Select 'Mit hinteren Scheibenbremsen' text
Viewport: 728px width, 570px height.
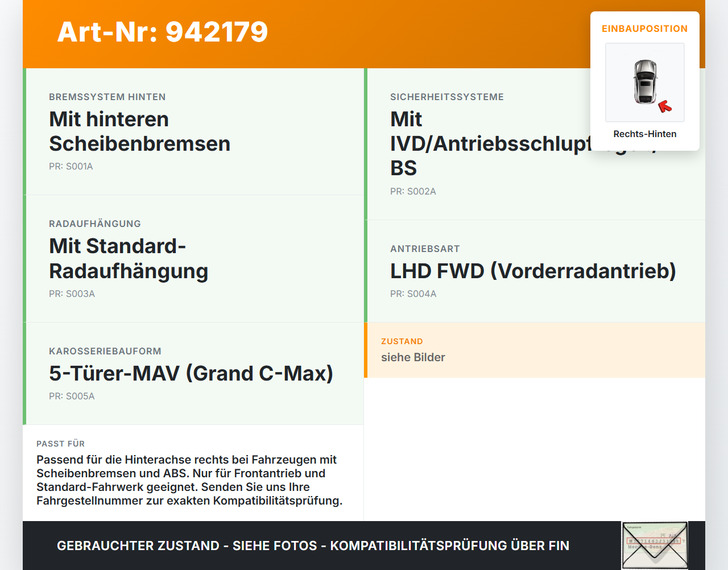pos(139,131)
